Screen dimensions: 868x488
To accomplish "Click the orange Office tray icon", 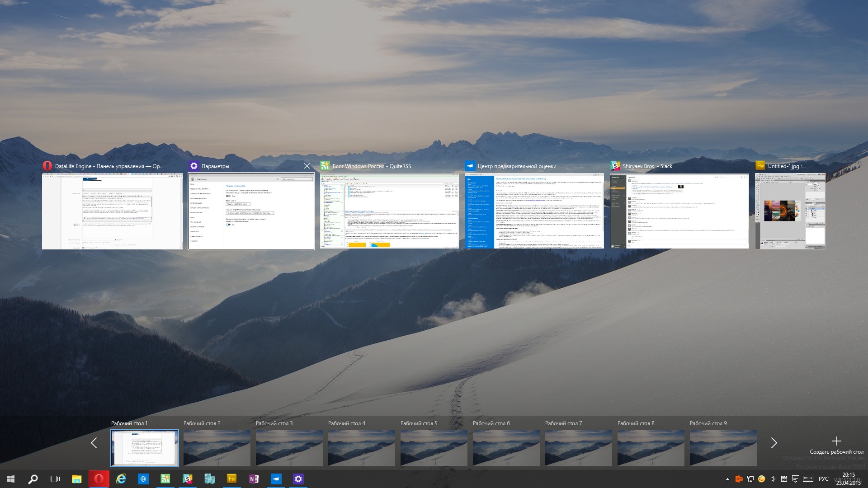I will [739, 479].
